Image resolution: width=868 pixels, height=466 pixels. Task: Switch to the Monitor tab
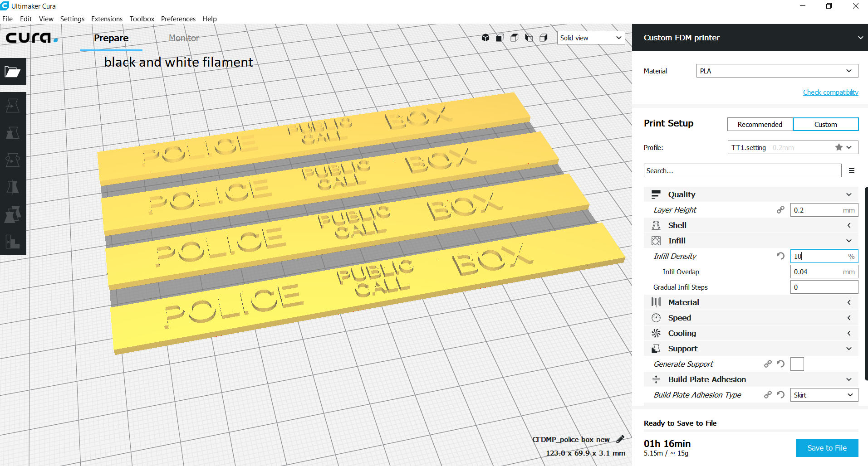[184, 38]
